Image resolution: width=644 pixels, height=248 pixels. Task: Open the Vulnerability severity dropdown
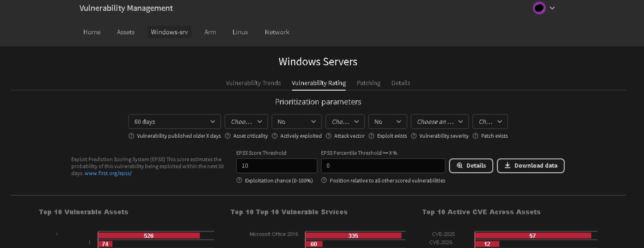tap(440, 121)
